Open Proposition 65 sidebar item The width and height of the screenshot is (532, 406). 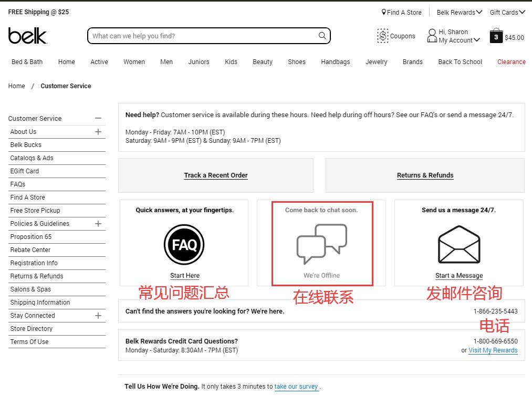pyautogui.click(x=31, y=237)
